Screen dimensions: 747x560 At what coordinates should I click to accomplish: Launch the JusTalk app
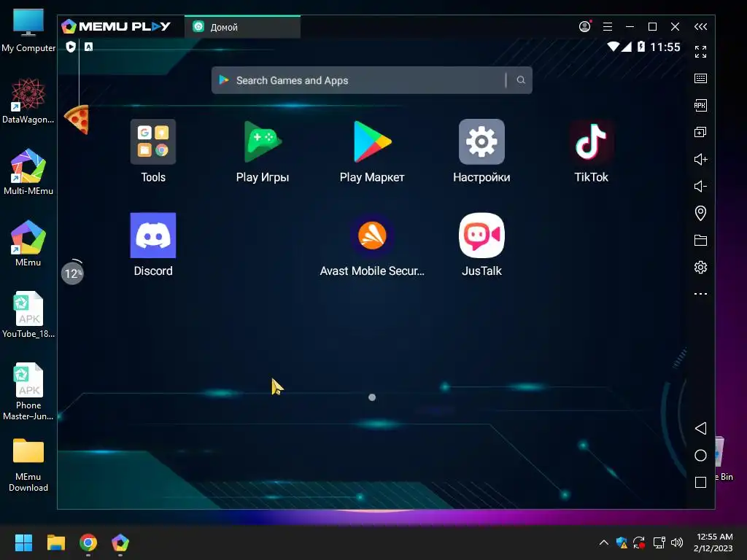[x=481, y=245]
